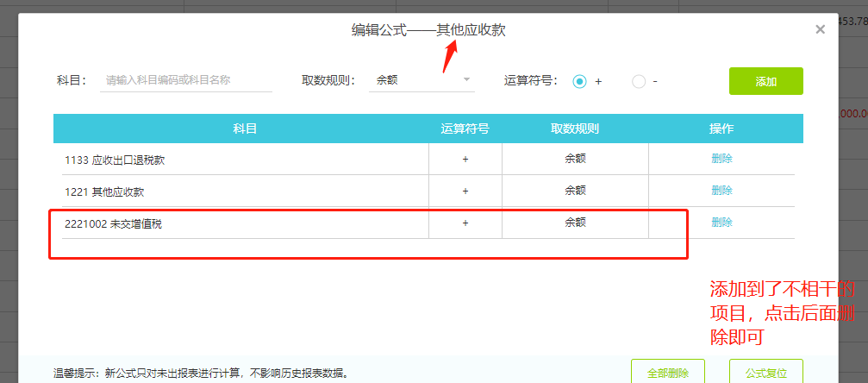Open the 取数规则 dropdown showing 余额
The height and width of the screenshot is (383, 868).
pyautogui.click(x=422, y=80)
